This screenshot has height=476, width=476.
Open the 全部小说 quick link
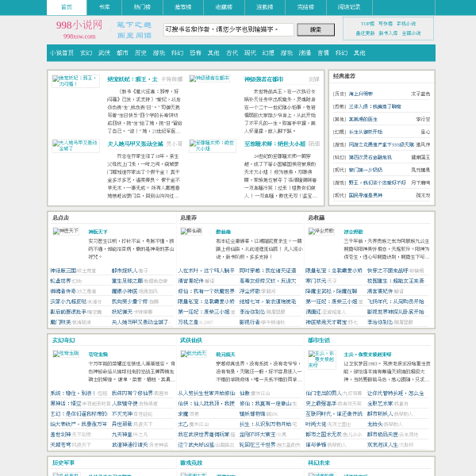411,33
